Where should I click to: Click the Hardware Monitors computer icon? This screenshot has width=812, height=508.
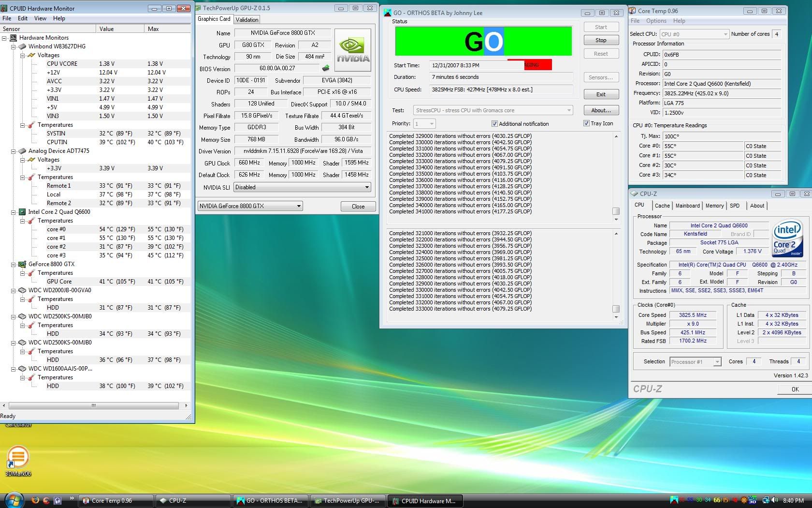tap(14, 38)
